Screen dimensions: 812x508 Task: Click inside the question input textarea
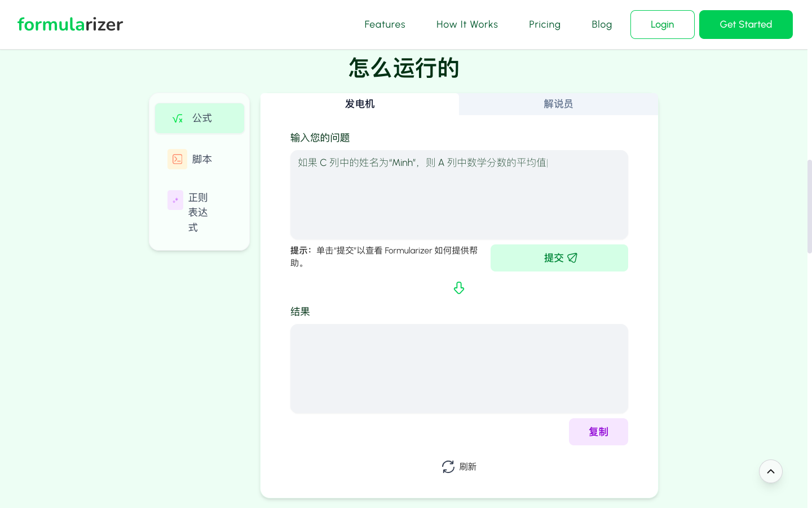pos(458,195)
